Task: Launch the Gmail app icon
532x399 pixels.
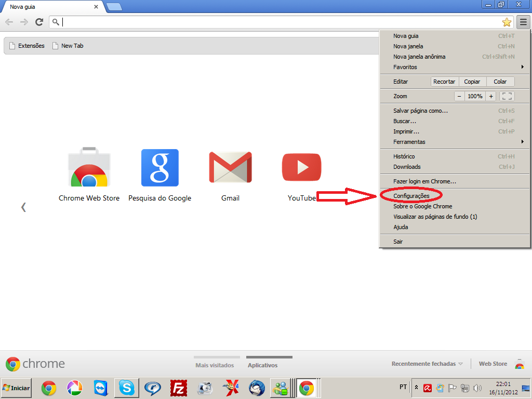Action: pyautogui.click(x=230, y=167)
